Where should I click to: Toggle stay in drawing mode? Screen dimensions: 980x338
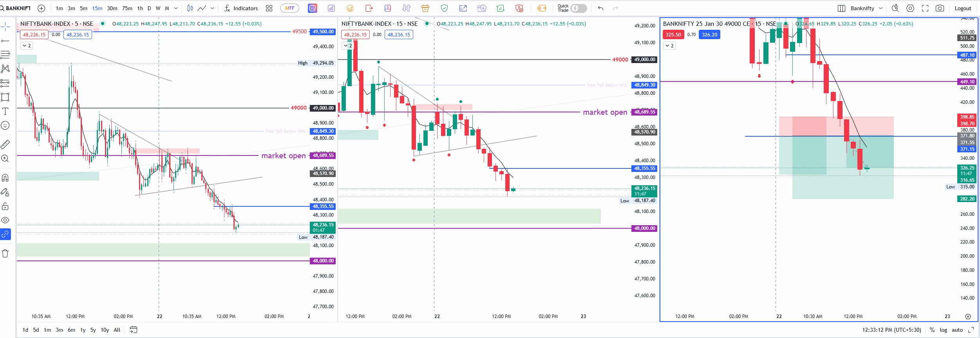[x=5, y=192]
